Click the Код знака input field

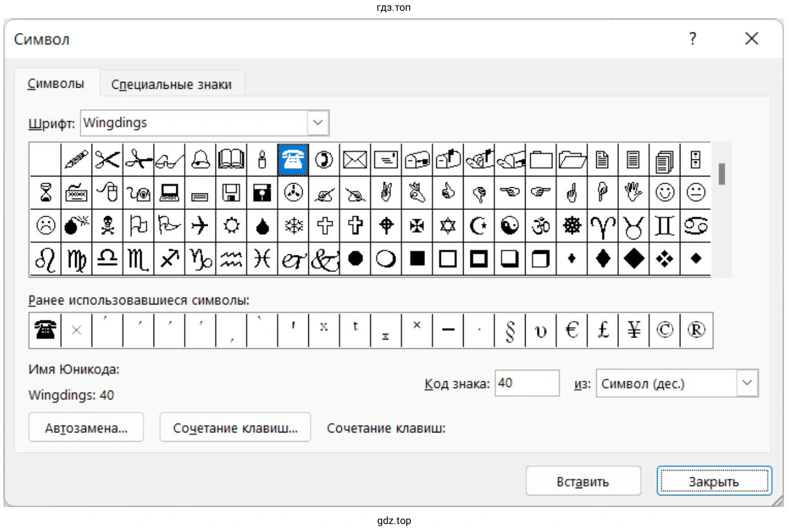526,383
